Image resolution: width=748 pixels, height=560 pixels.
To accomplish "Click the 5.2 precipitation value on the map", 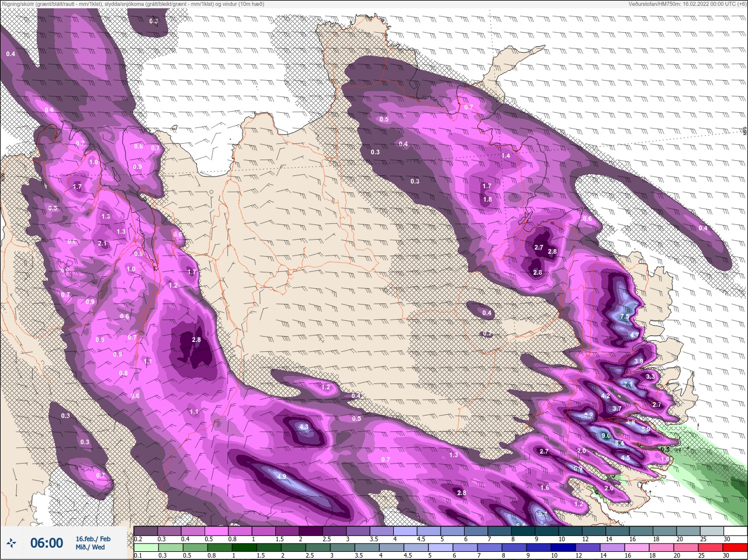I will pyautogui.click(x=588, y=415).
